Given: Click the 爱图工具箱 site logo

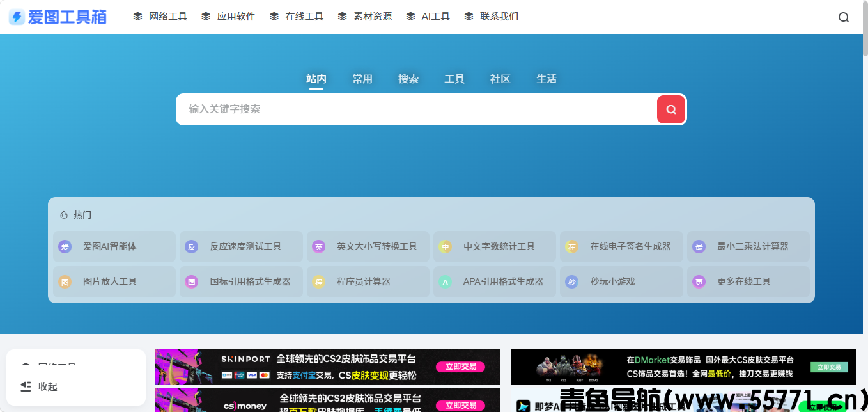Looking at the screenshot, I should click(58, 17).
